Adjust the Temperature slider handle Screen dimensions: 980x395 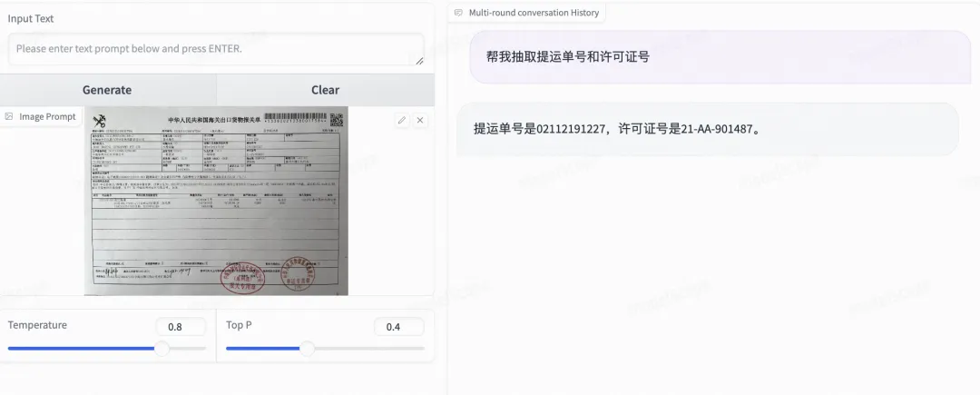[162, 348]
